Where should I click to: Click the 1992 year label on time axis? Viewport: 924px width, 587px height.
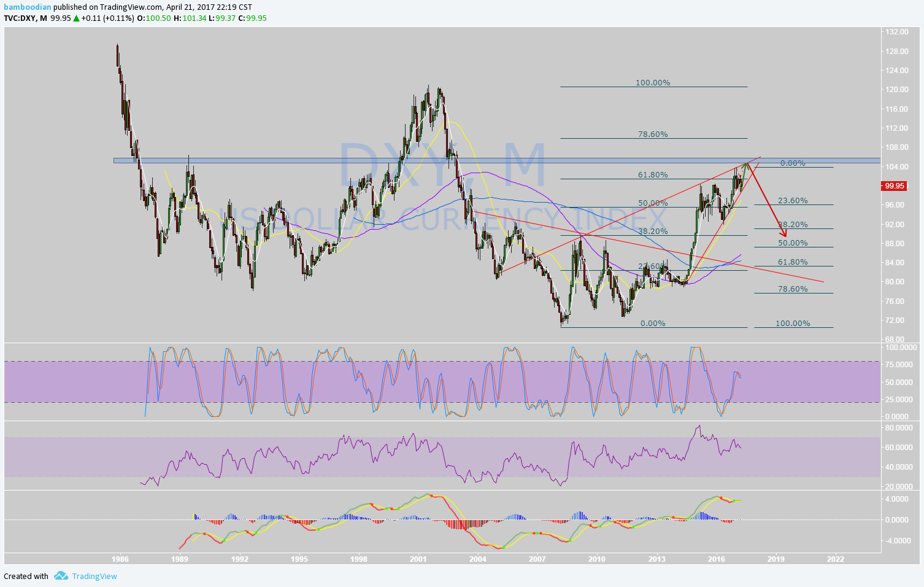click(x=240, y=559)
